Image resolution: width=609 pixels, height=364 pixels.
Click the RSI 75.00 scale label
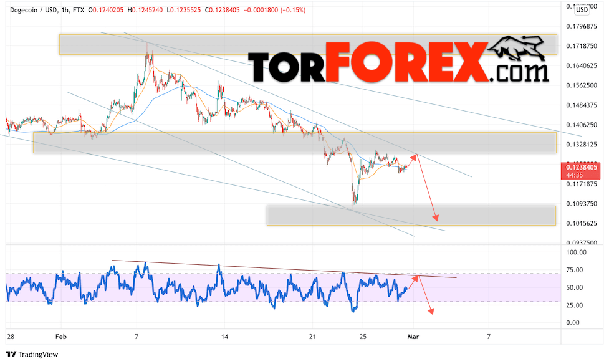click(x=575, y=270)
